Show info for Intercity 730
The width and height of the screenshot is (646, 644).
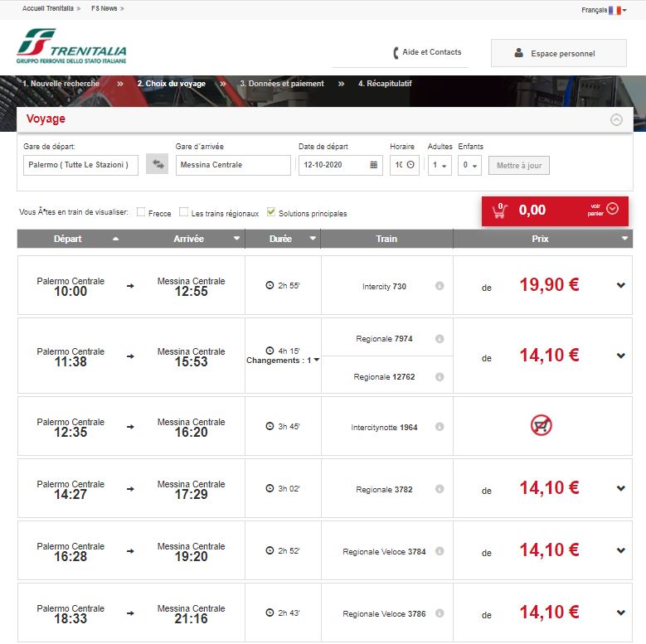coord(440,286)
